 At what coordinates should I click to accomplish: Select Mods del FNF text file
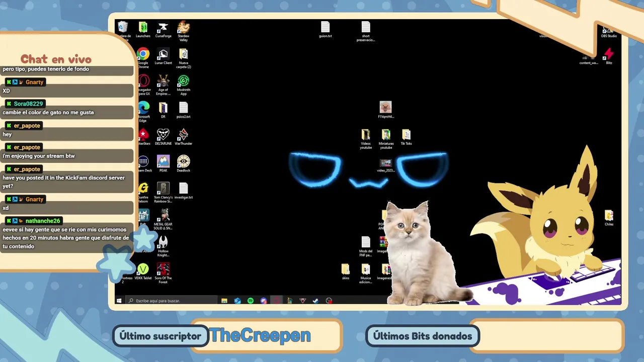pos(366,246)
